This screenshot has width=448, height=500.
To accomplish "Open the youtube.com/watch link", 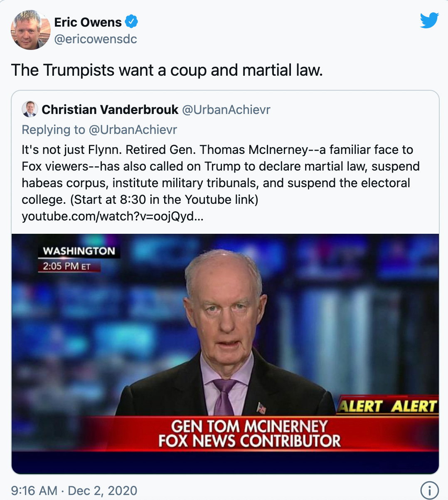I will pyautogui.click(x=113, y=216).
